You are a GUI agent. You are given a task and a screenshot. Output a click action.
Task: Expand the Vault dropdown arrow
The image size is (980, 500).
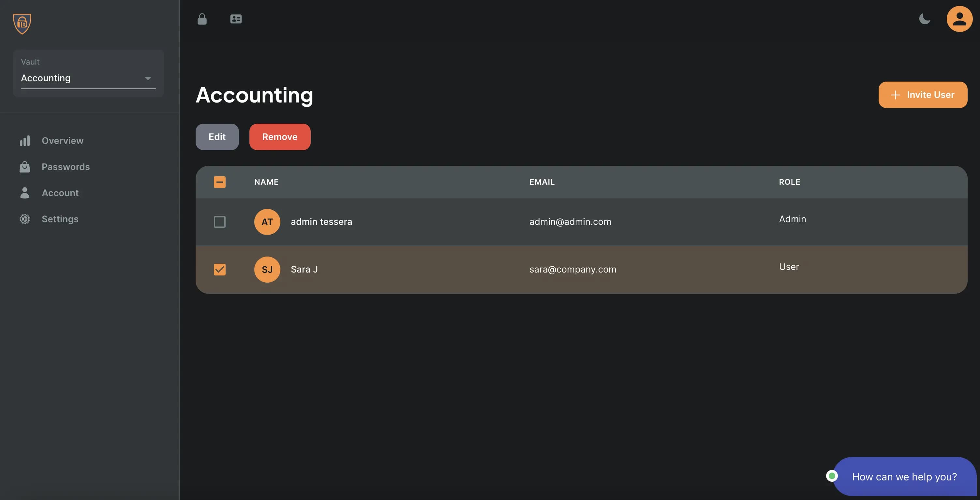click(x=148, y=78)
